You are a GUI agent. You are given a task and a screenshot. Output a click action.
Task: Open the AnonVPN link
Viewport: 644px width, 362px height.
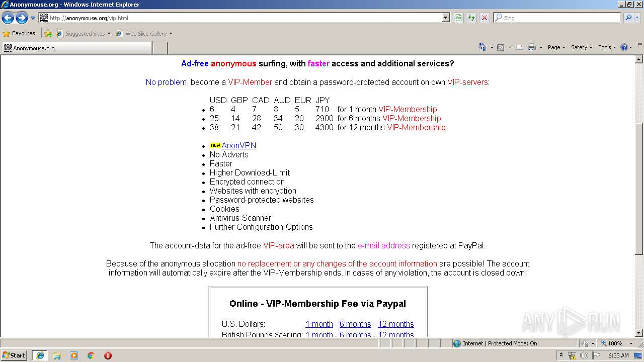point(238,145)
